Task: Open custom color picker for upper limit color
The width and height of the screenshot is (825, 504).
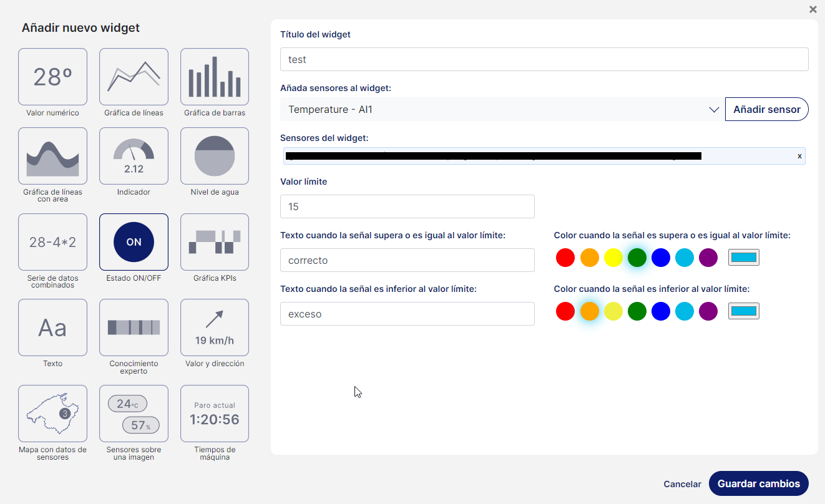Action: 743,258
